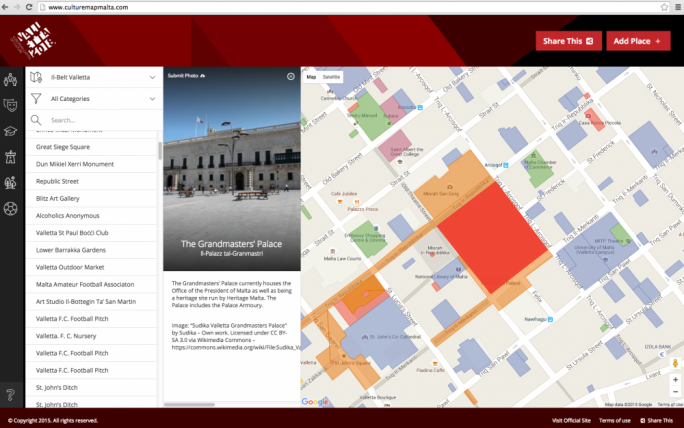The image size is (684, 428).
Task: Click Submit Photo link on image
Action: point(184,76)
